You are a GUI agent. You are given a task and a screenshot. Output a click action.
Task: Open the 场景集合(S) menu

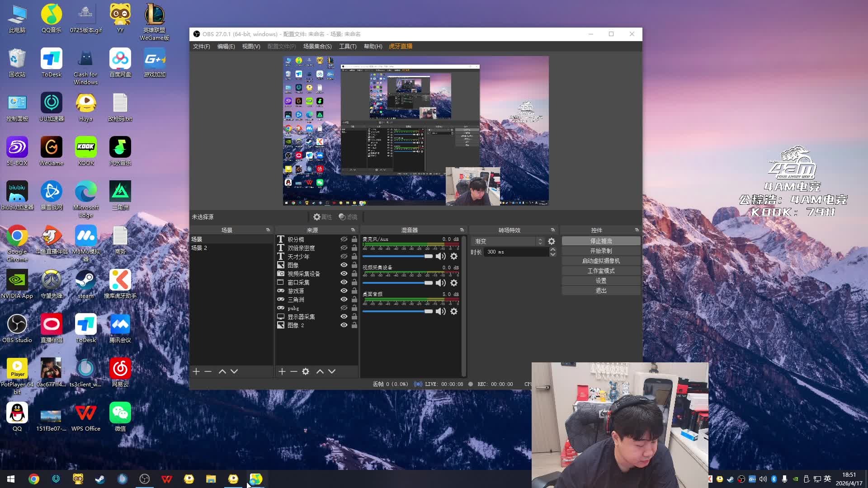coord(317,47)
